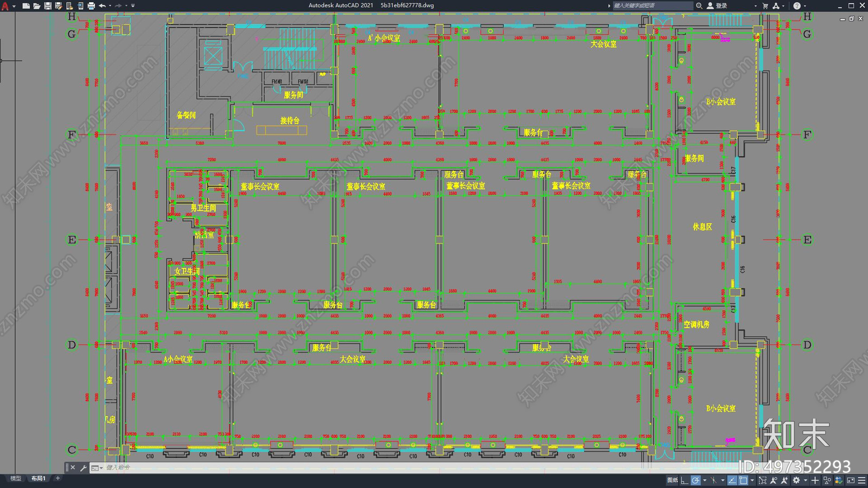Click the hardware acceleration icon
The height and width of the screenshot is (488, 868).
839,480
